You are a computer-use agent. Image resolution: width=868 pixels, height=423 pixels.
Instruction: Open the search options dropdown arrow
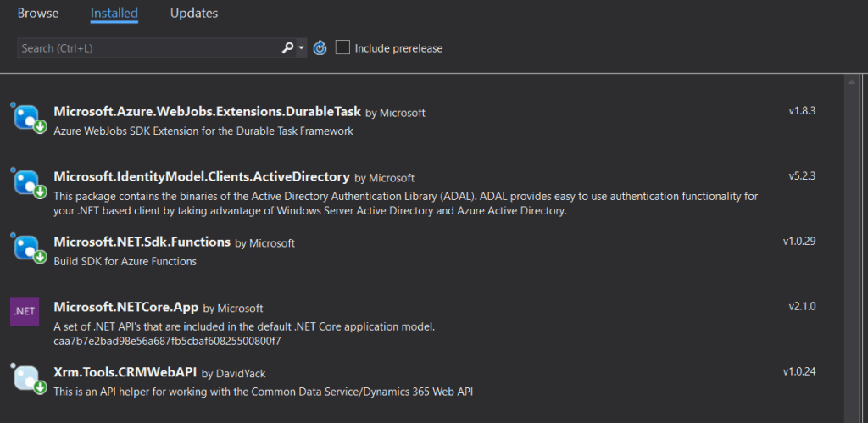point(302,48)
